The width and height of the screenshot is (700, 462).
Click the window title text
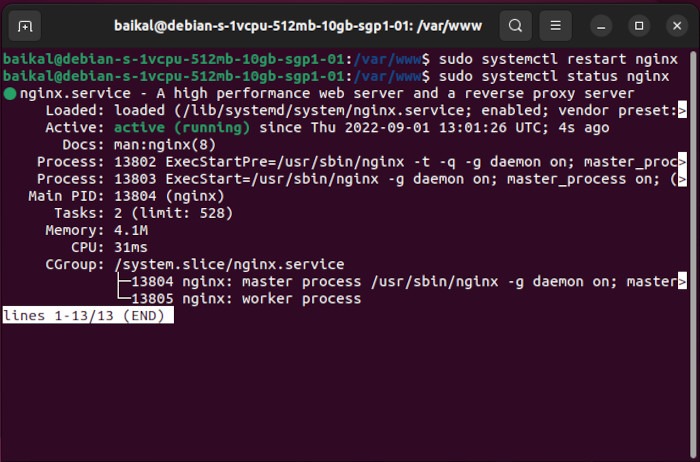tap(298, 26)
